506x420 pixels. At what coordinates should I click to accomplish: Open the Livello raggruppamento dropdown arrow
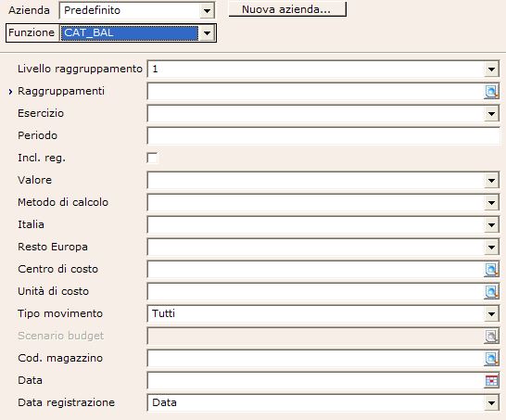tap(491, 70)
